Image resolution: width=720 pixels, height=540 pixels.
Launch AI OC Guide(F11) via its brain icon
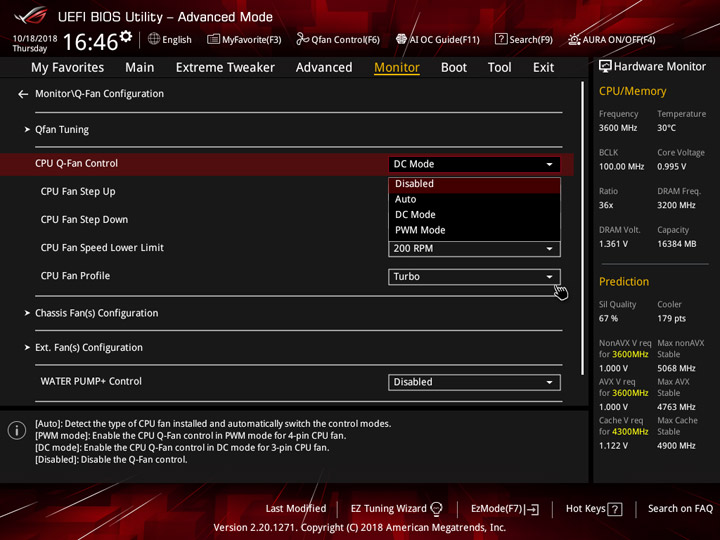click(x=401, y=39)
